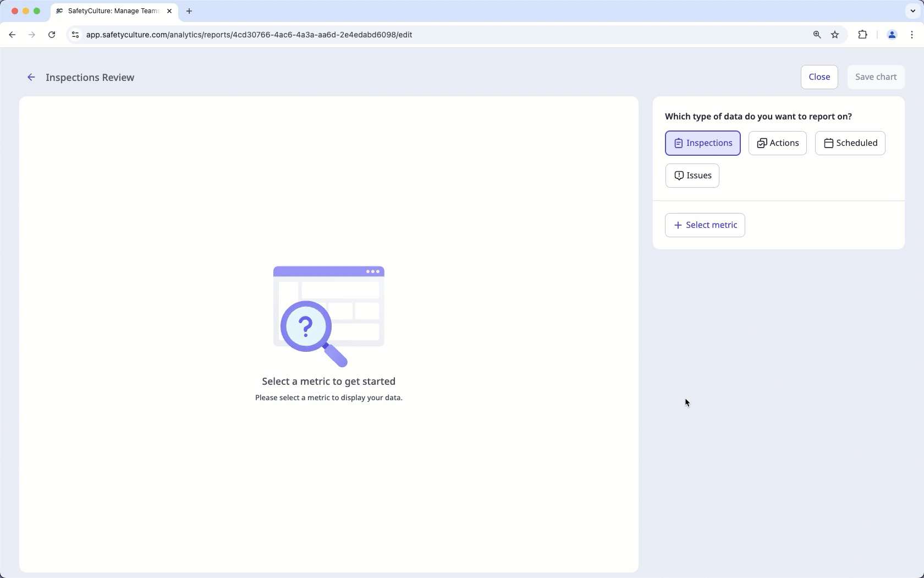Open the zoom magnifier in address bar

click(x=817, y=35)
